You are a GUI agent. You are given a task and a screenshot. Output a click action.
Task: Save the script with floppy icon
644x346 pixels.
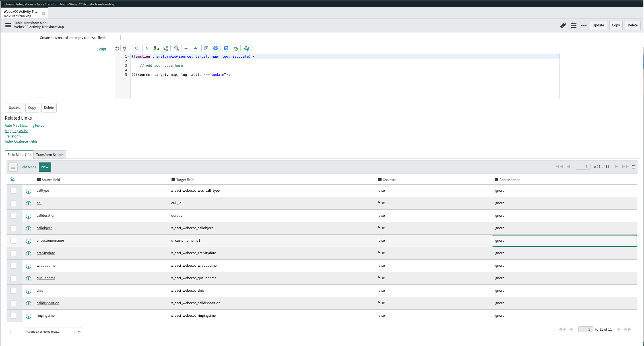click(x=226, y=48)
